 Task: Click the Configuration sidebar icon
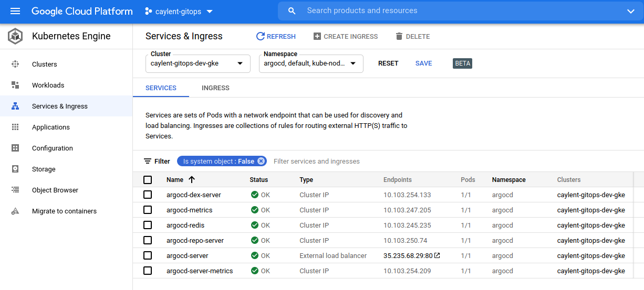[15, 148]
